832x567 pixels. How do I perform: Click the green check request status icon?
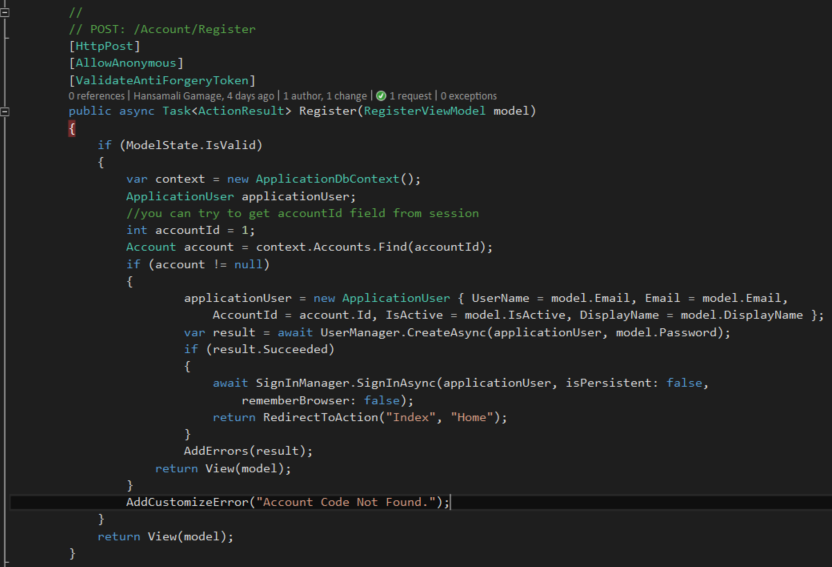click(x=381, y=96)
